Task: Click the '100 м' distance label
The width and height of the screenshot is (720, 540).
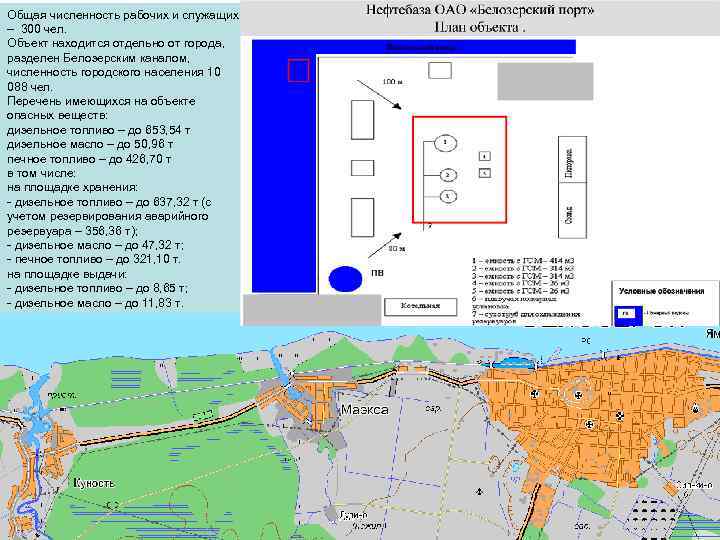Action: 393,82
